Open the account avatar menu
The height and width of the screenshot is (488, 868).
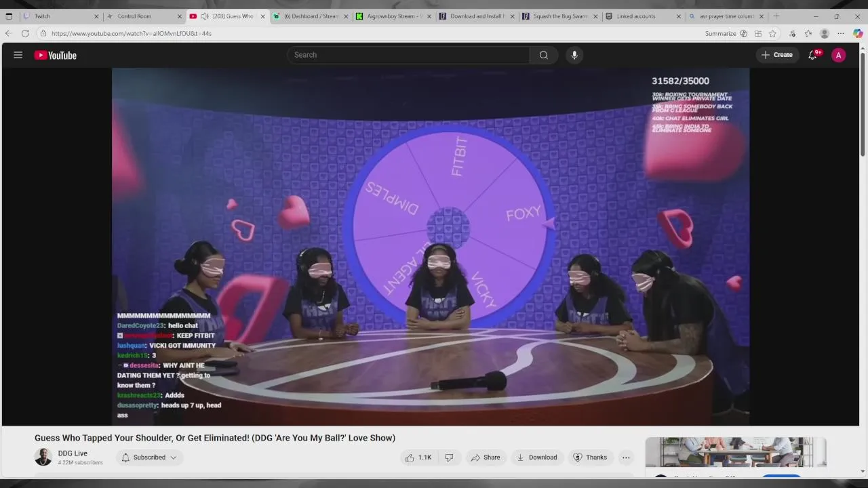pos(839,56)
